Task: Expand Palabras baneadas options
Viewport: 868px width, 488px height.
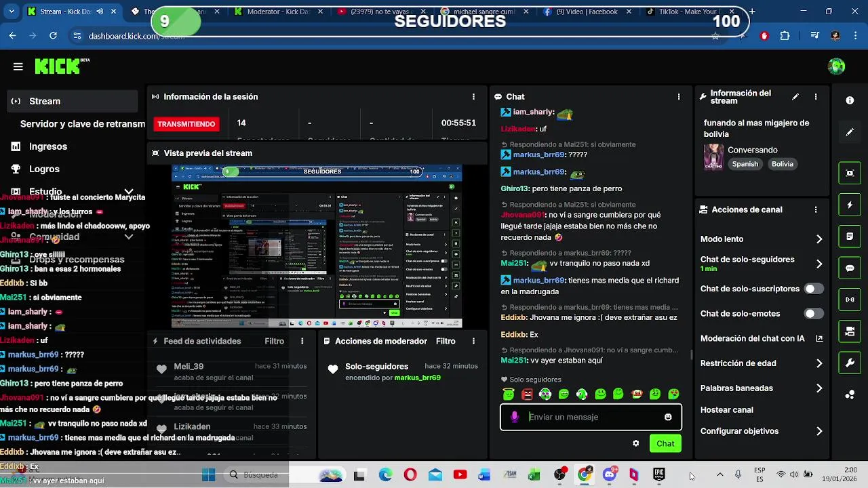Action: 819,388
